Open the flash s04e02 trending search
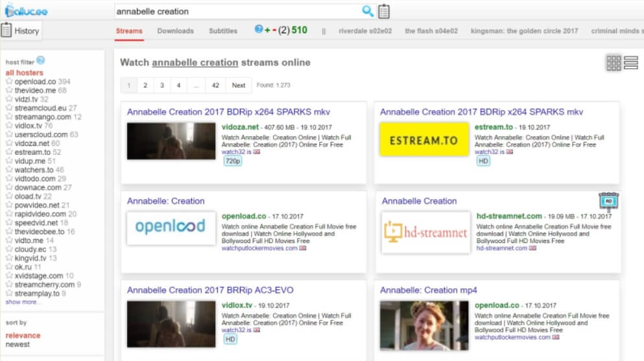 click(431, 31)
